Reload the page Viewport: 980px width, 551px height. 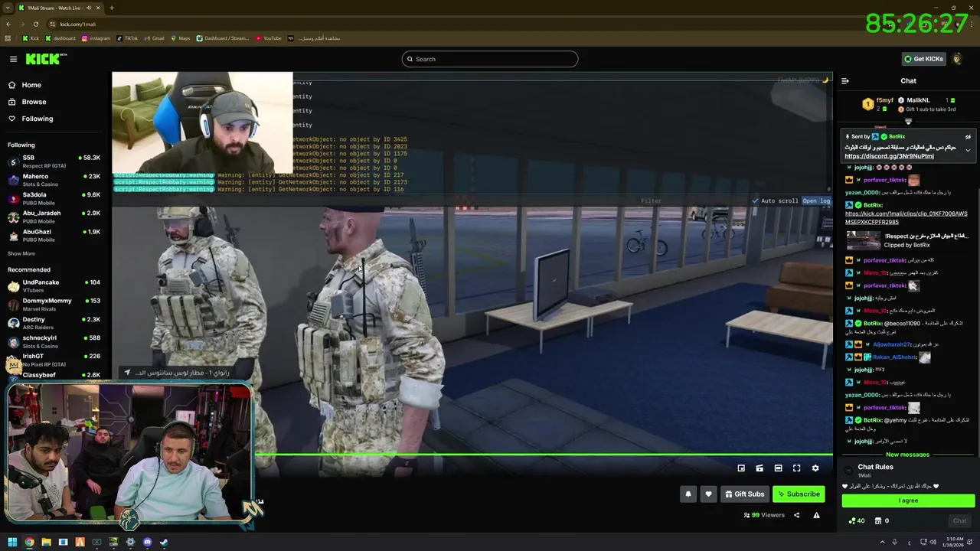point(37,24)
